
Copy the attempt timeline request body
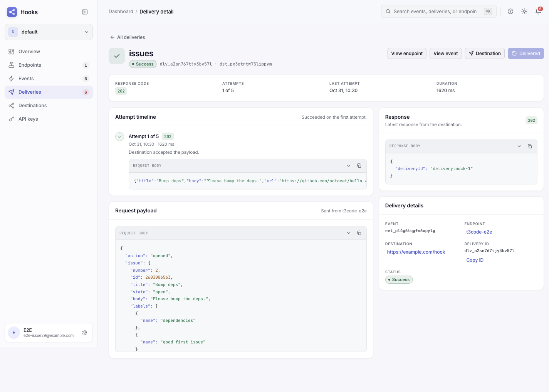tap(359, 166)
